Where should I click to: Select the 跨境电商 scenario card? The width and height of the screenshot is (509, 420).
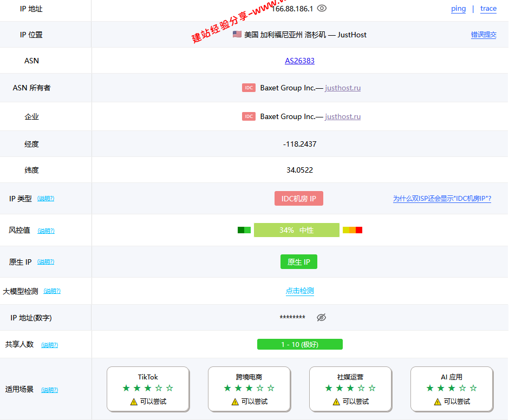point(249,389)
